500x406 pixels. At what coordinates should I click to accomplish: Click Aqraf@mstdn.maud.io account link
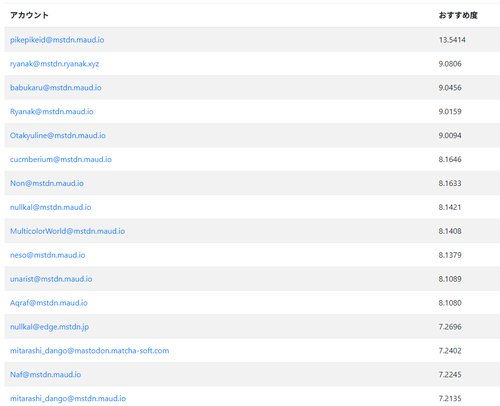[x=49, y=303]
